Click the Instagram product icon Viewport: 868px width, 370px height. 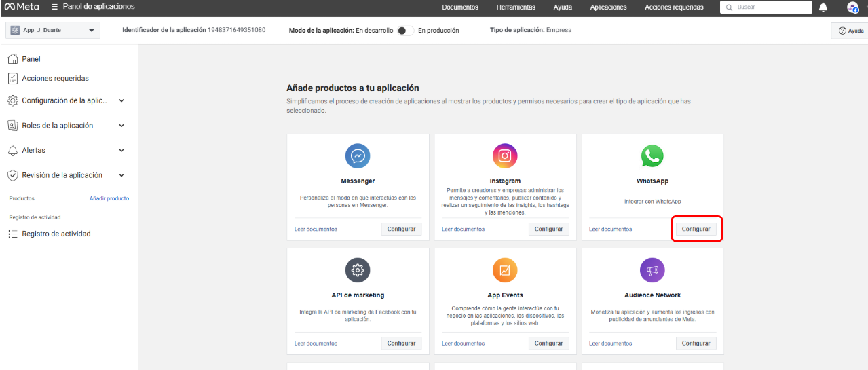click(x=505, y=156)
